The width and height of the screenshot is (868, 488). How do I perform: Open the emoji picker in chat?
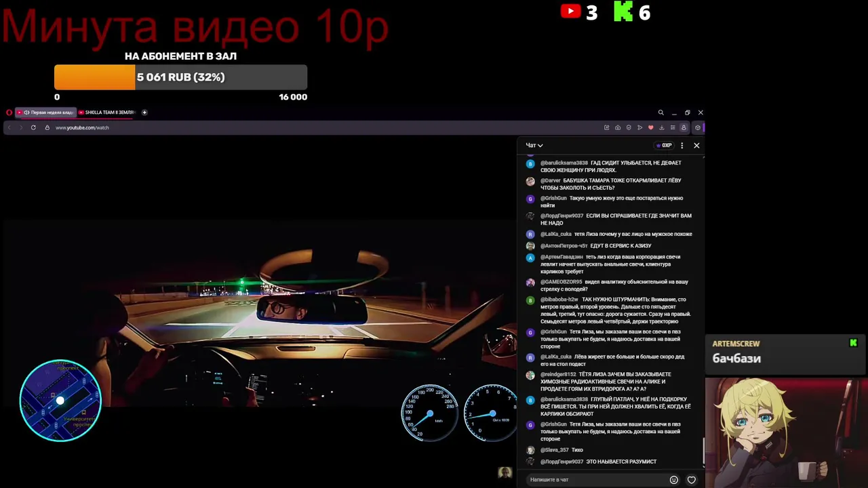674,480
